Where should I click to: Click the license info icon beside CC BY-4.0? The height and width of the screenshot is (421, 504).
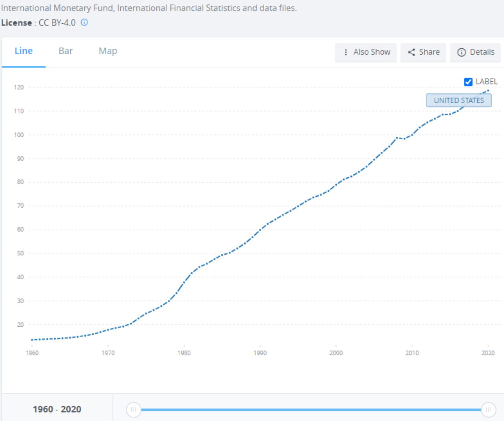84,22
